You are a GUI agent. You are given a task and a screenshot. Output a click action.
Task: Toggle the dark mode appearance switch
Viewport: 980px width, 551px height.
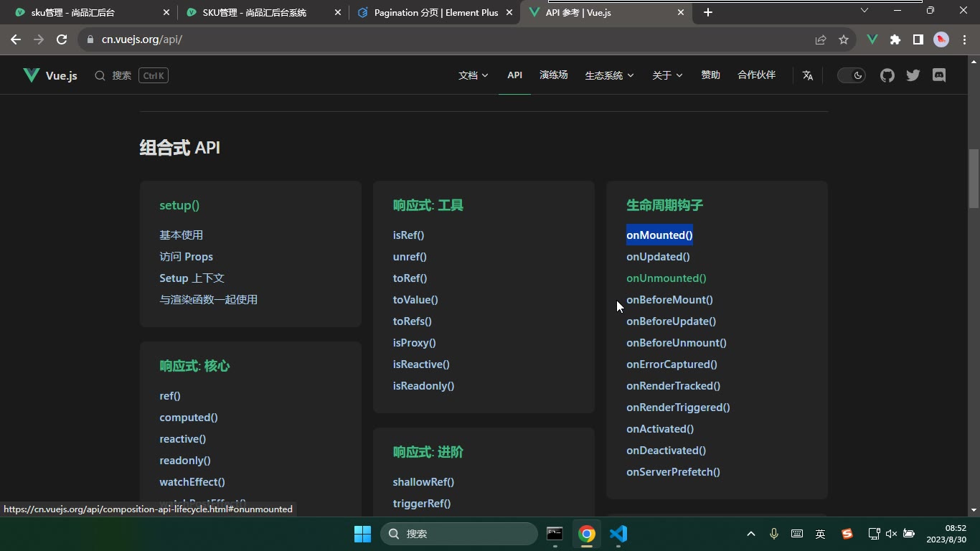(852, 75)
